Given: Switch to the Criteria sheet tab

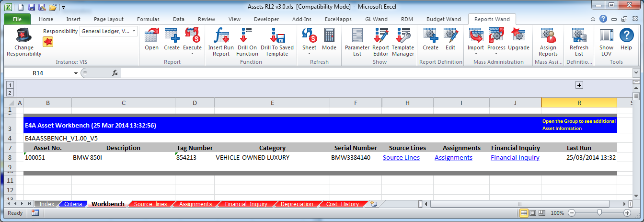Looking at the screenshot, I should click(x=73, y=204).
